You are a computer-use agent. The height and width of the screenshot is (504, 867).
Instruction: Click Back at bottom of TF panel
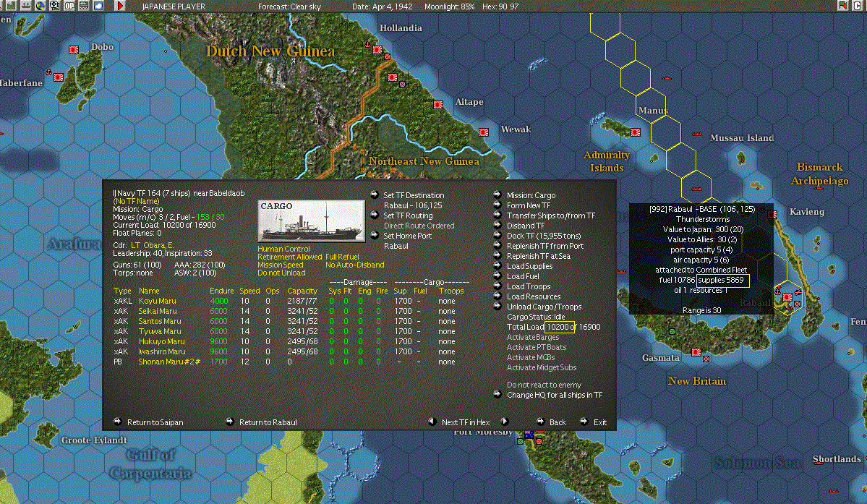point(558,422)
